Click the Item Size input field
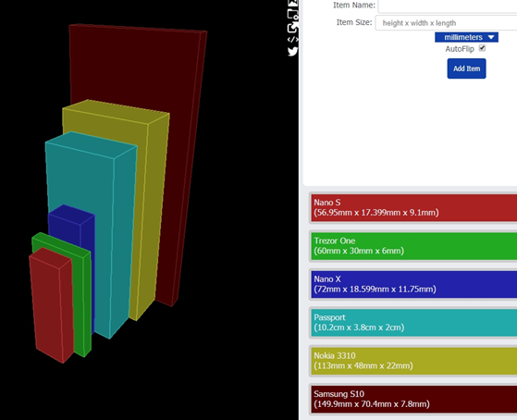 pos(446,23)
